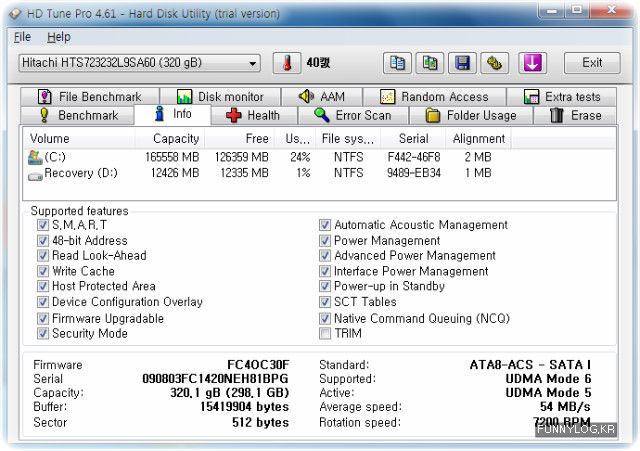640x451 pixels.
Task: Select the (C:) volume row
Action: tap(319, 157)
